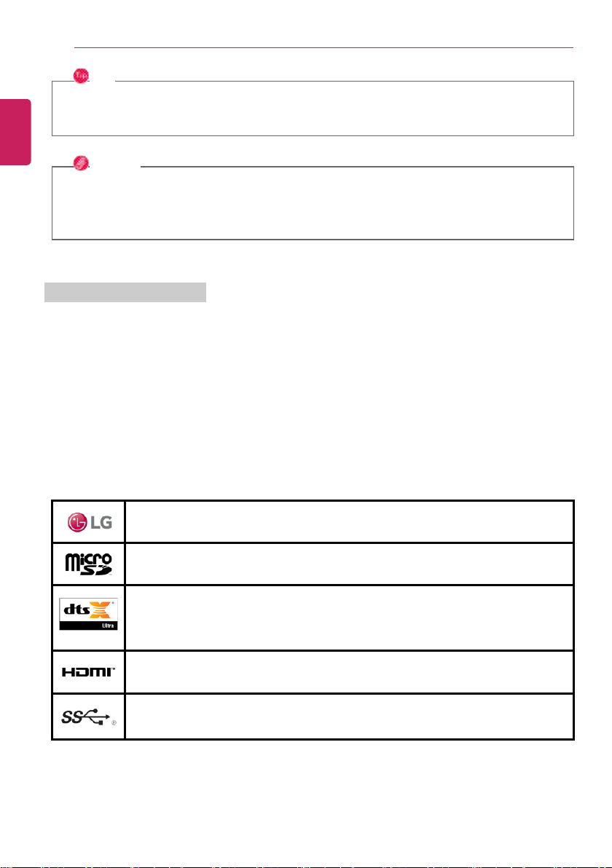Click inside the empty Tip note box
Image resolution: width=612 pixels, height=868 pixels.
click(313, 108)
